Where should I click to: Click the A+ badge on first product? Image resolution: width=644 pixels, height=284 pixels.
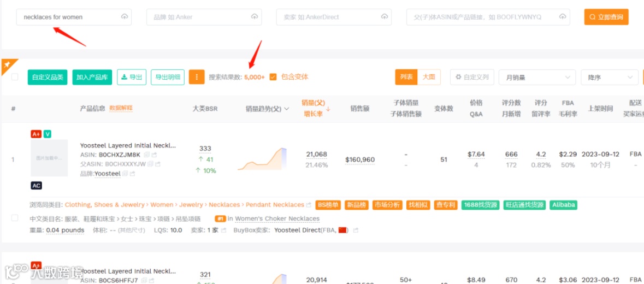36,134
